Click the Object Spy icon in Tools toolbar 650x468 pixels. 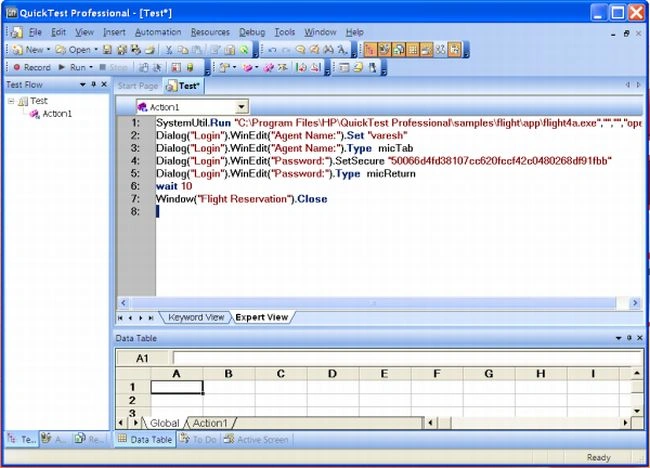click(373, 67)
